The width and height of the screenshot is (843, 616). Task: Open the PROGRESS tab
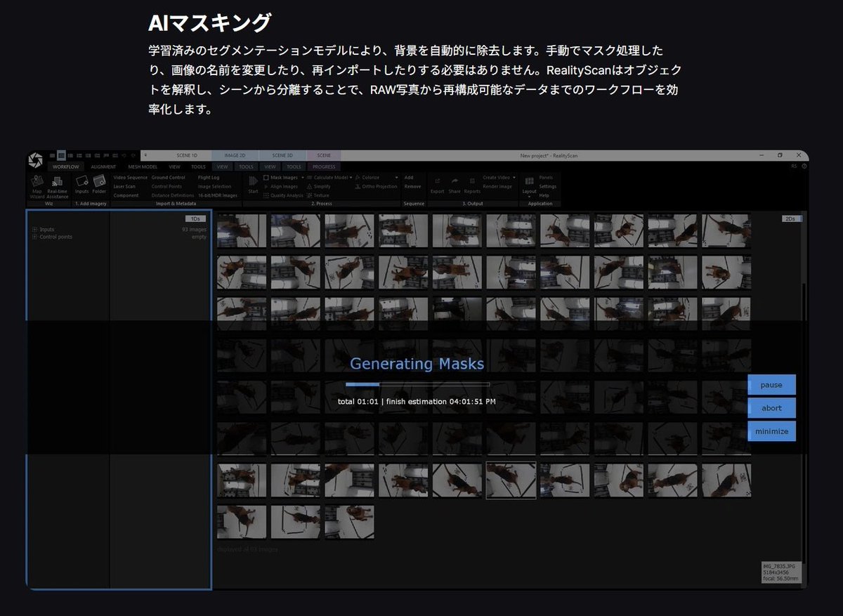point(324,166)
